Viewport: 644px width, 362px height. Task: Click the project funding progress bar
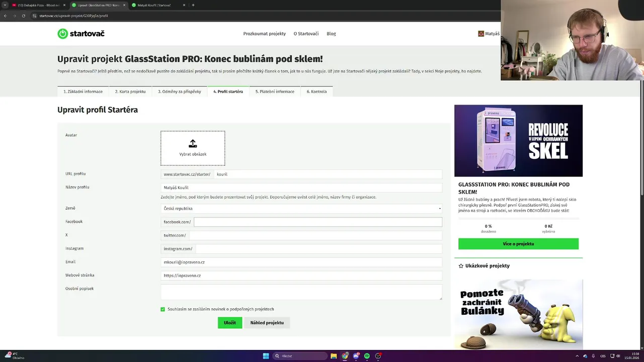tap(518, 219)
